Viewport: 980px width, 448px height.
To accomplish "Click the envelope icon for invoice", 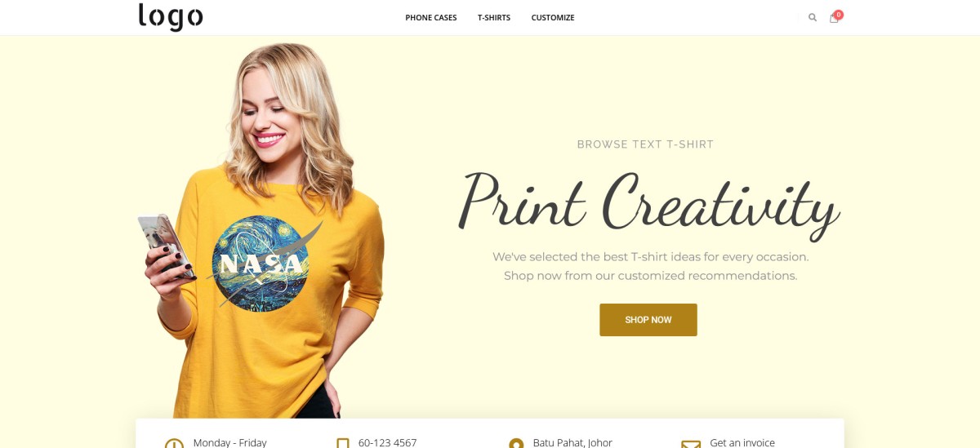I will (x=691, y=444).
